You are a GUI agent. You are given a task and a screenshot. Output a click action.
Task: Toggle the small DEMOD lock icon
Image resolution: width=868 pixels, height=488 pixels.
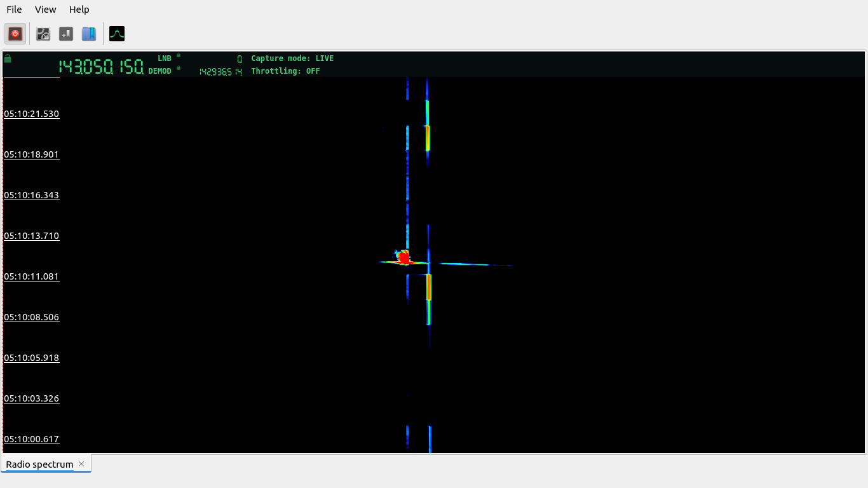tap(179, 67)
